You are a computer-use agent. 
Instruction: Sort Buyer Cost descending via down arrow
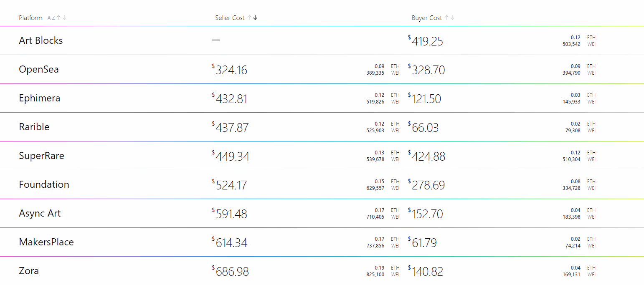click(452, 18)
